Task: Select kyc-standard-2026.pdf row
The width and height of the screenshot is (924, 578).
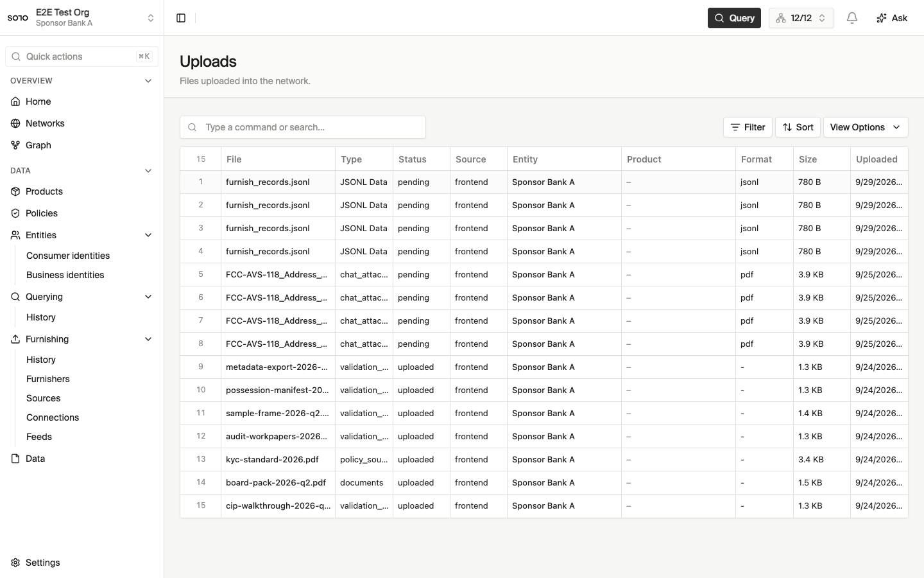Action: (544, 460)
